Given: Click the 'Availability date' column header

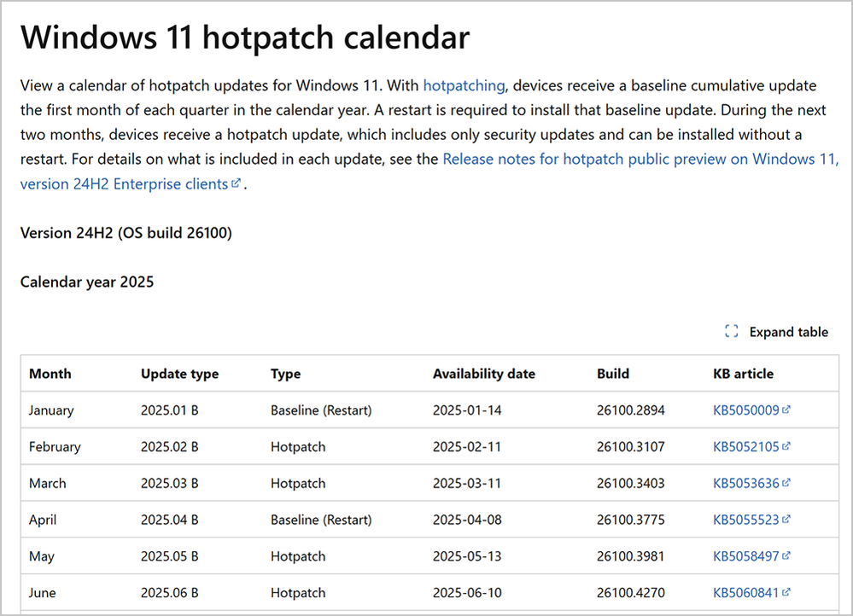Looking at the screenshot, I should pyautogui.click(x=484, y=374).
